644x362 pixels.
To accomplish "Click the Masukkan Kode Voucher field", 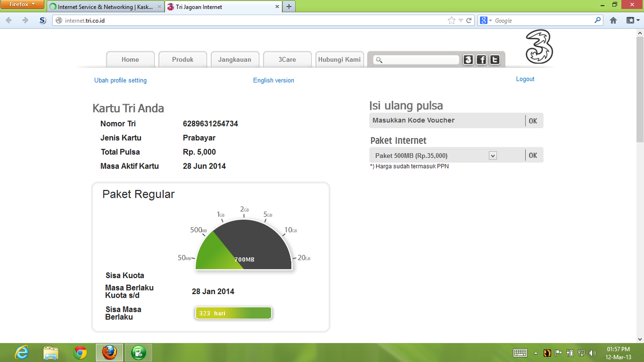I will point(447,121).
